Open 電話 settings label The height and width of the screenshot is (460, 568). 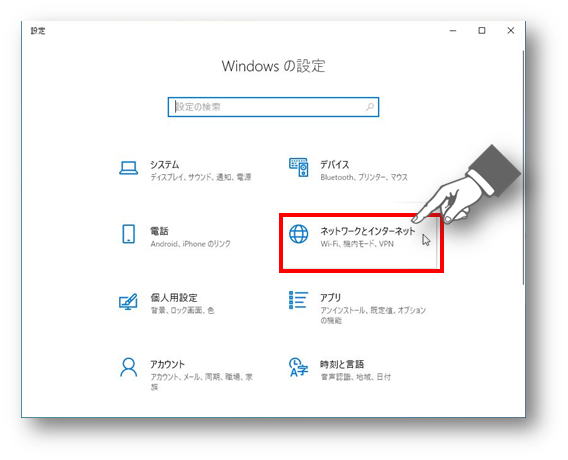click(159, 231)
